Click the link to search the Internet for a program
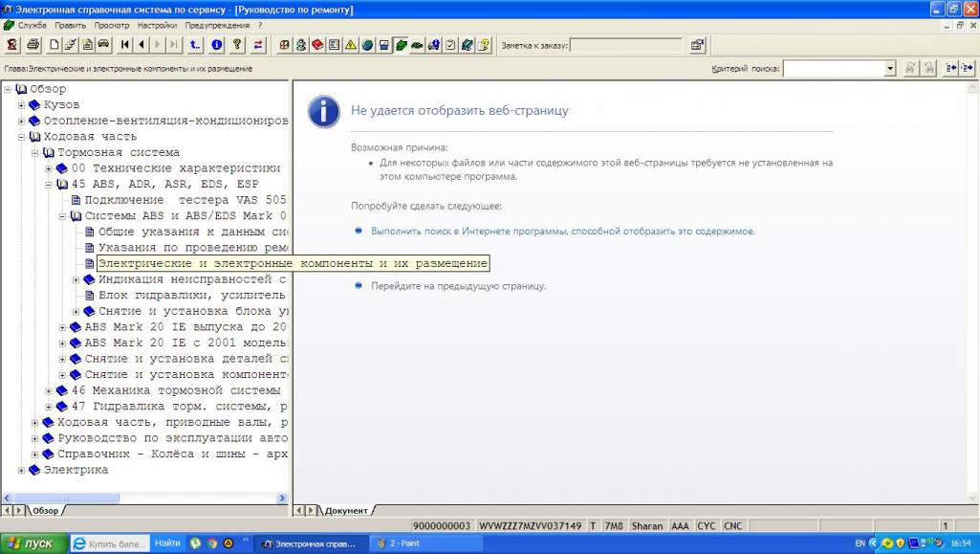The height and width of the screenshot is (554, 980). click(x=562, y=232)
